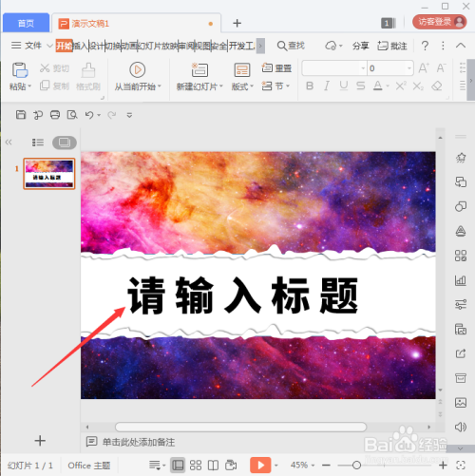
Task: Click the horizontal scrollbar under slide
Action: point(240,427)
